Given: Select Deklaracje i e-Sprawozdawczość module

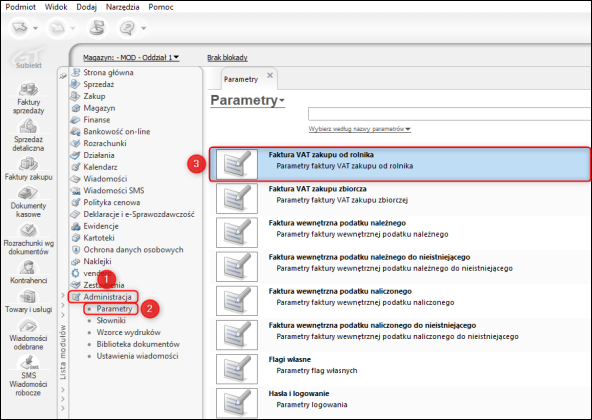Looking at the screenshot, I should pyautogui.click(x=139, y=214).
